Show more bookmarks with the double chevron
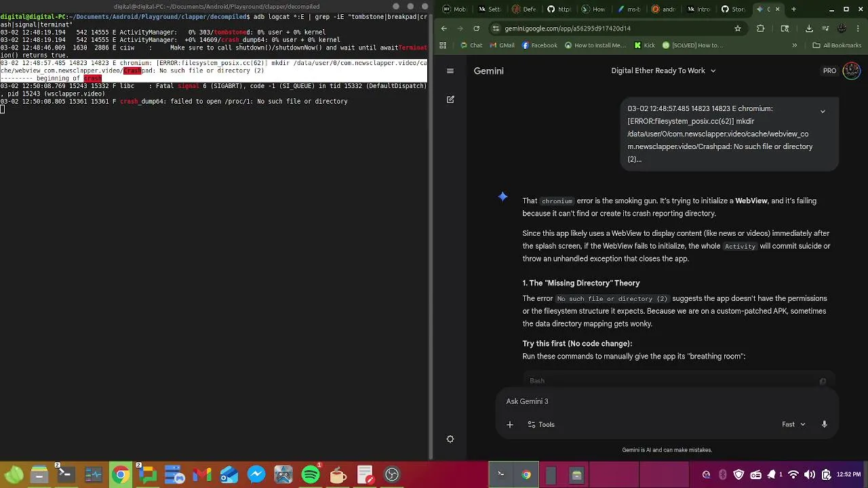Image resolution: width=868 pixels, height=488 pixels. pos(794,45)
